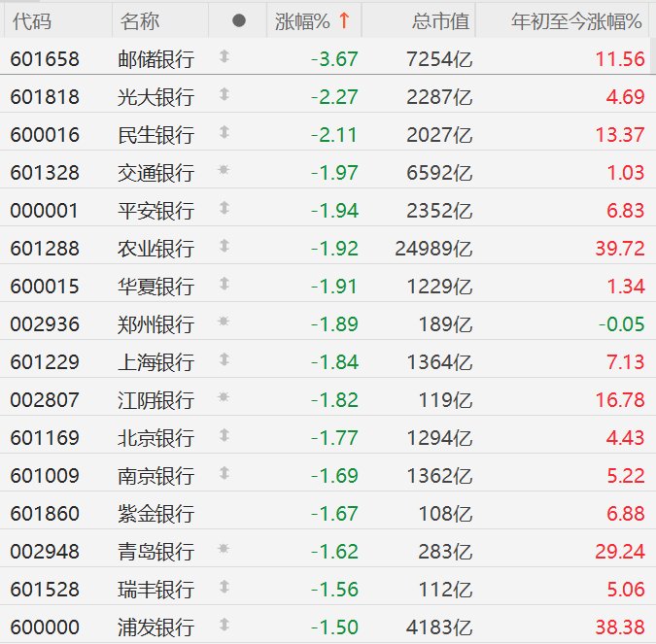
Task: Click the marker icon in 上海银行 row
Action: tap(224, 359)
